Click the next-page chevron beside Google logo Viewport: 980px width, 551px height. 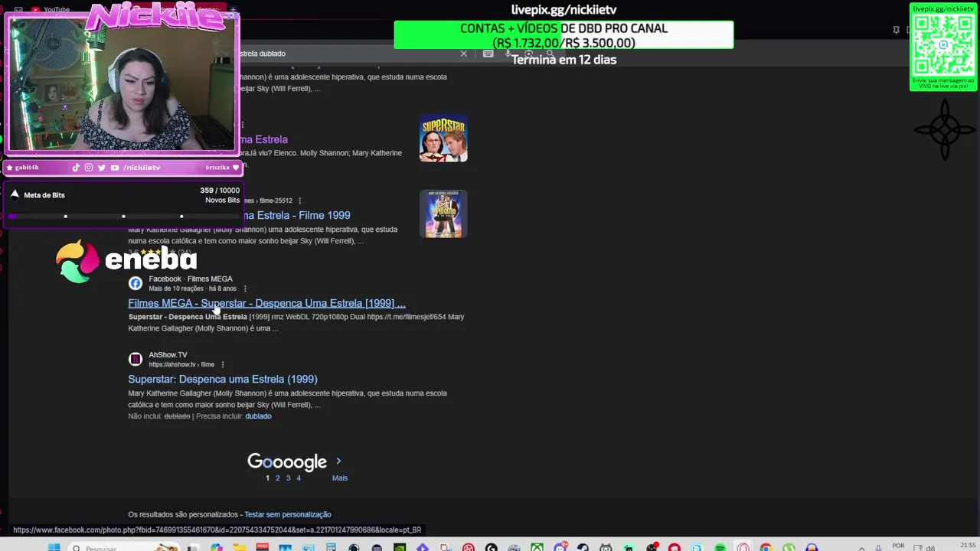[338, 461]
